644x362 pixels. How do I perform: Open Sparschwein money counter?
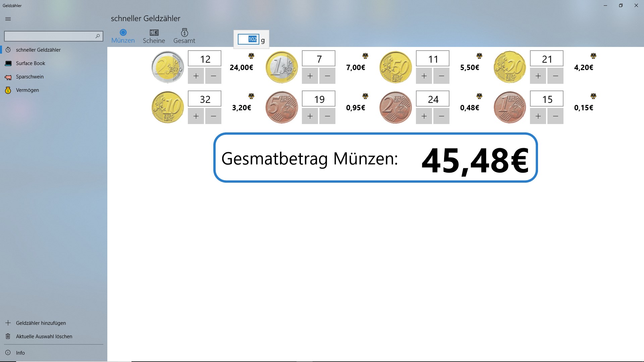tap(30, 77)
